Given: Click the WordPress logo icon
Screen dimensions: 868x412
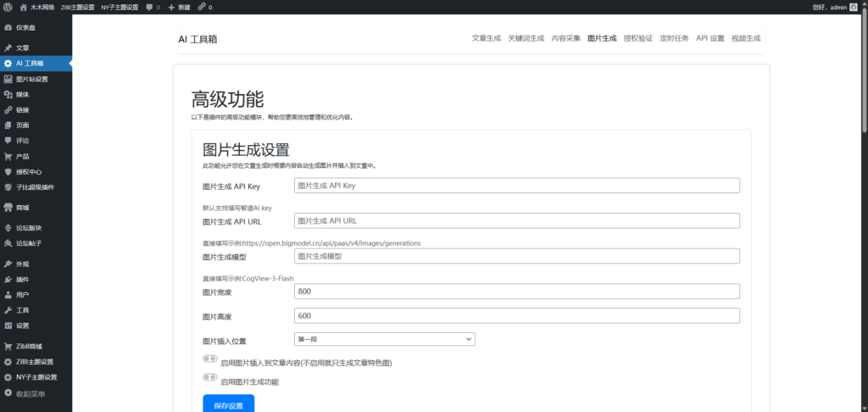Looking at the screenshot, I should pos(8,7).
